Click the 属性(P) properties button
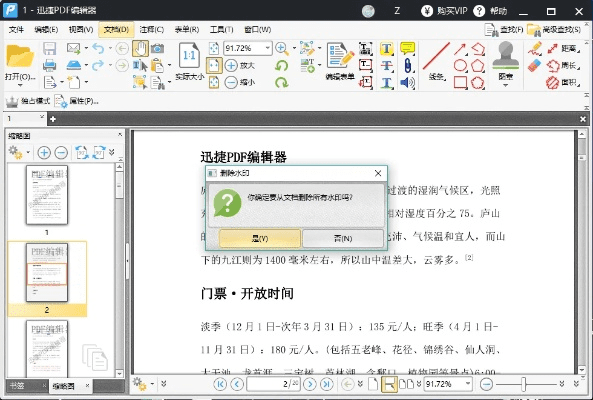Image resolution: width=593 pixels, height=400 pixels. click(76, 101)
